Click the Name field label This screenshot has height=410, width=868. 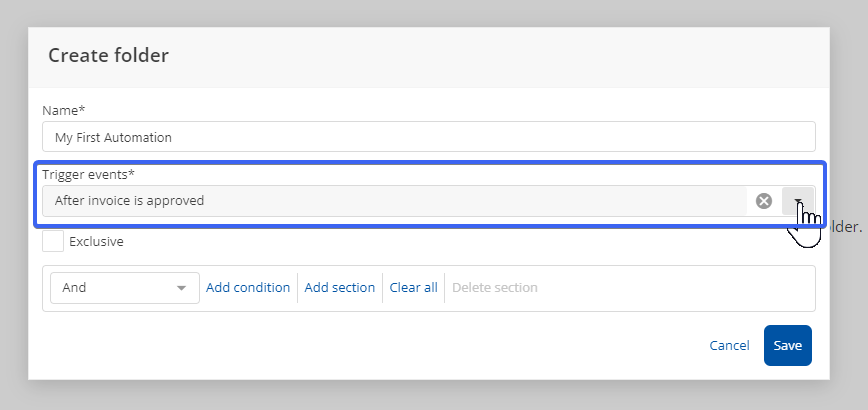64,110
